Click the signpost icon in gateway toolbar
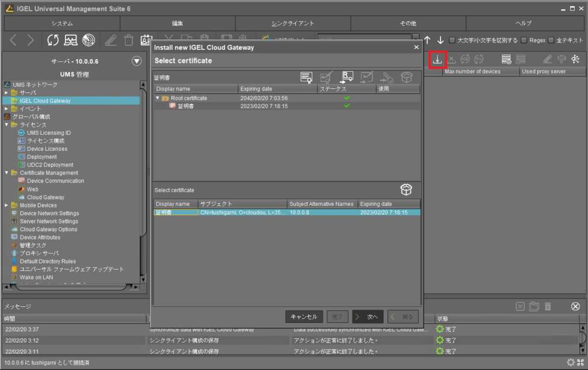 coord(562,59)
